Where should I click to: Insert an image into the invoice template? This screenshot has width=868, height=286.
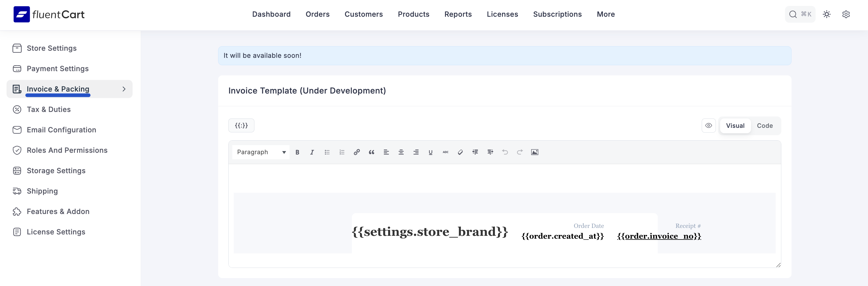point(535,152)
